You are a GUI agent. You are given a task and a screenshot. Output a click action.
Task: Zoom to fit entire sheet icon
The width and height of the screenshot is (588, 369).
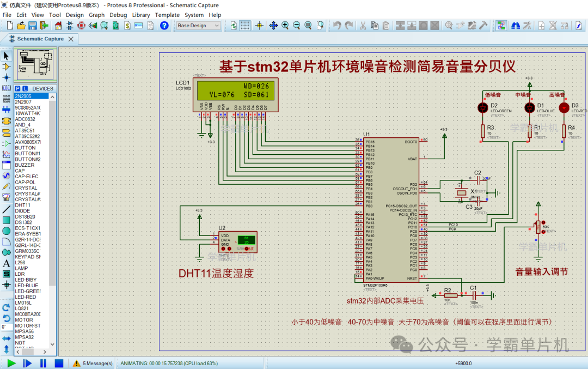[308, 26]
